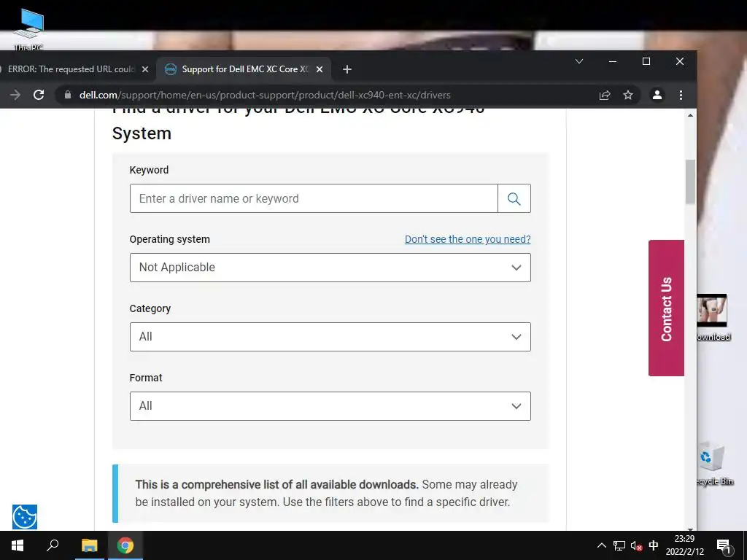Click the 'Keyword' field label
This screenshot has height=560, width=747.
149,170
